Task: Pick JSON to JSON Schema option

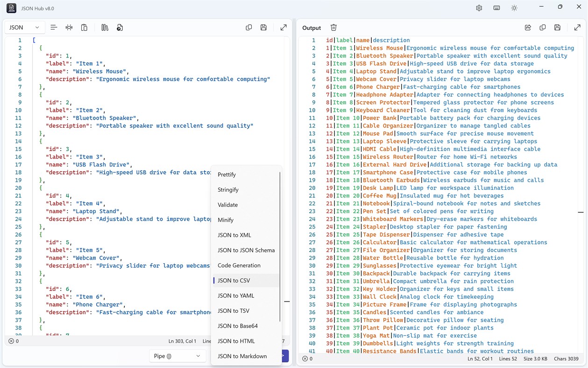Action: [246, 250]
